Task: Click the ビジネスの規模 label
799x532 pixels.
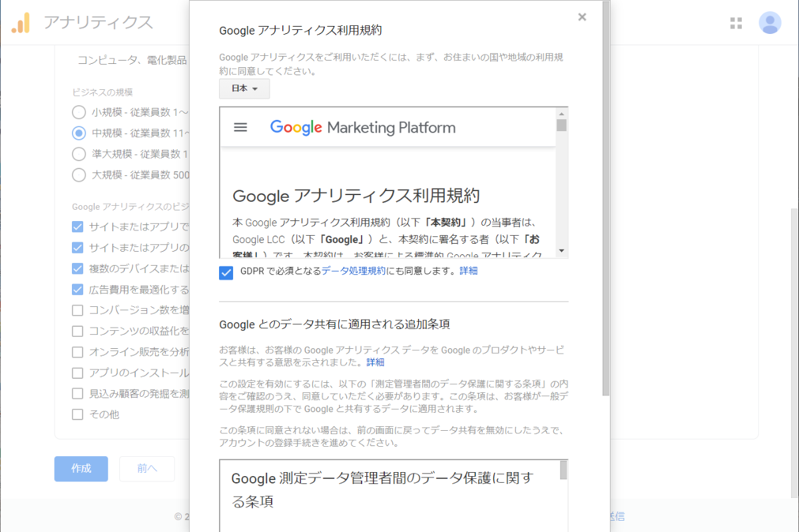Action: (x=103, y=92)
